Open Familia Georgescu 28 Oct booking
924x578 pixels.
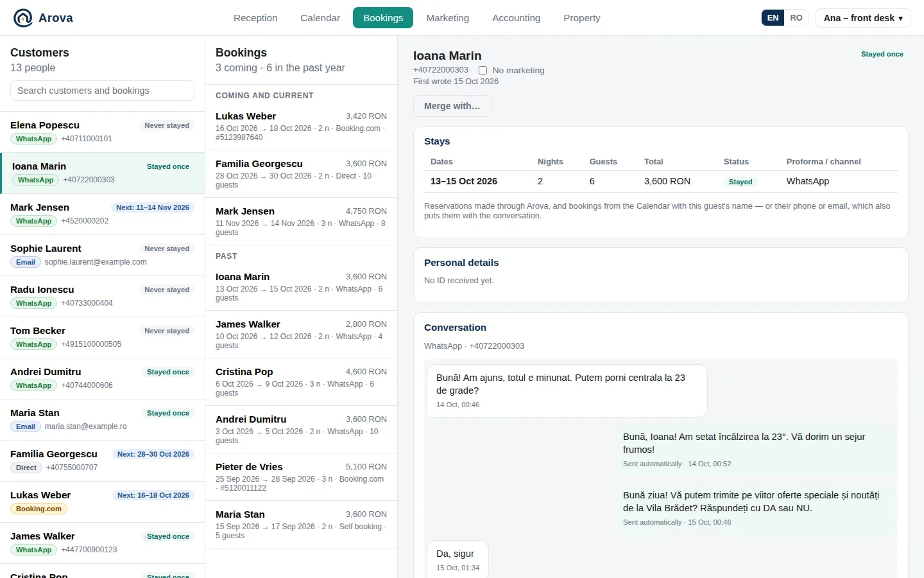point(301,174)
